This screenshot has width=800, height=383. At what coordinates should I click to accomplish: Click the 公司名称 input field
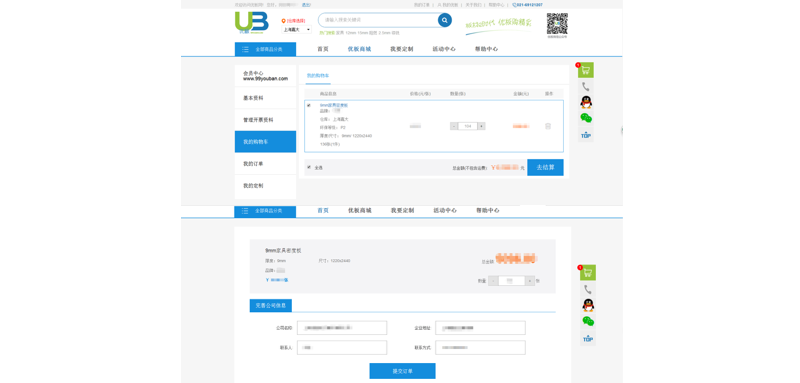click(342, 327)
